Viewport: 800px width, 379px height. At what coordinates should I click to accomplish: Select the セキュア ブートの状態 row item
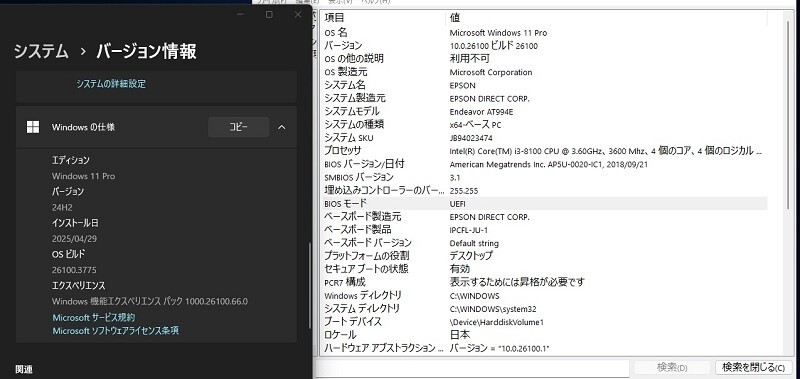pos(366,269)
